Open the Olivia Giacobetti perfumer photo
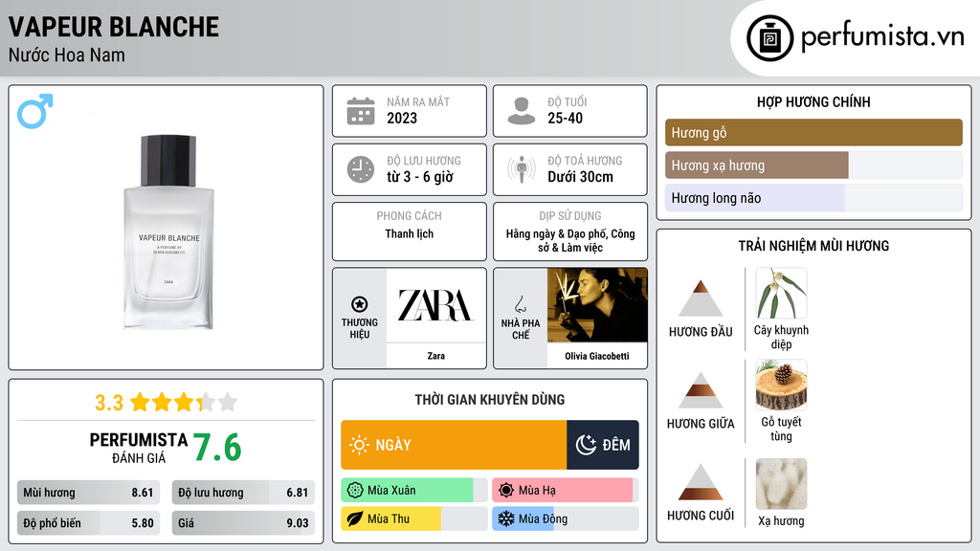The image size is (980, 551). coord(597,305)
